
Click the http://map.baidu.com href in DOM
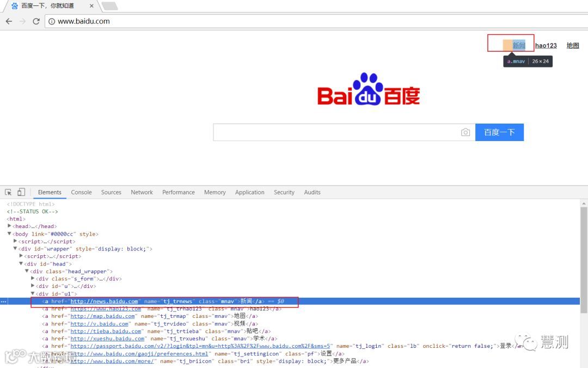tap(102, 316)
